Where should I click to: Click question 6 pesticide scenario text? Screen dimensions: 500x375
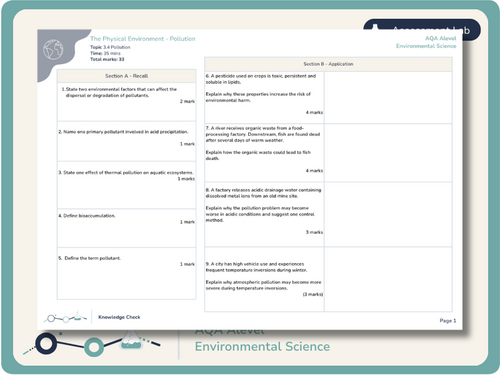261,79
